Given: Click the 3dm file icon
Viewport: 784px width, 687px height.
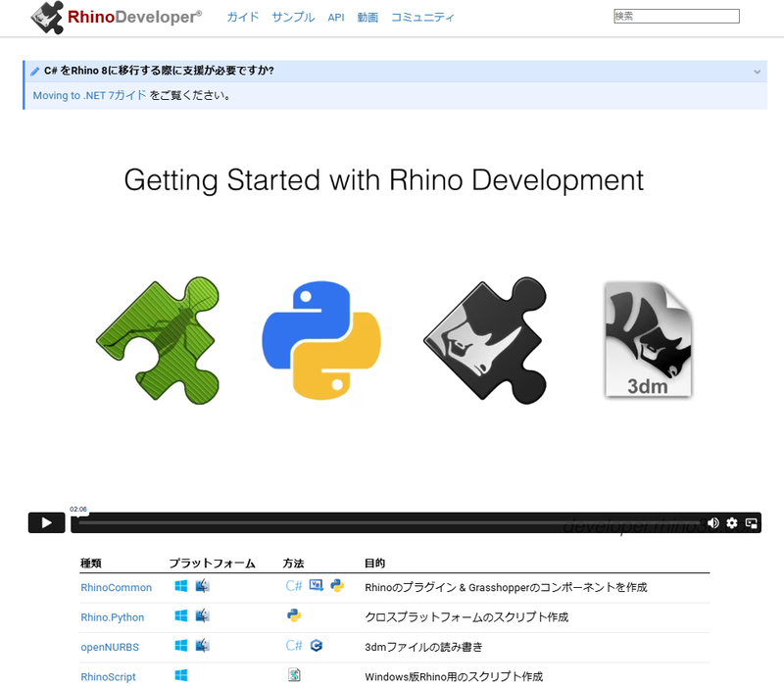Looking at the screenshot, I should click(x=649, y=340).
